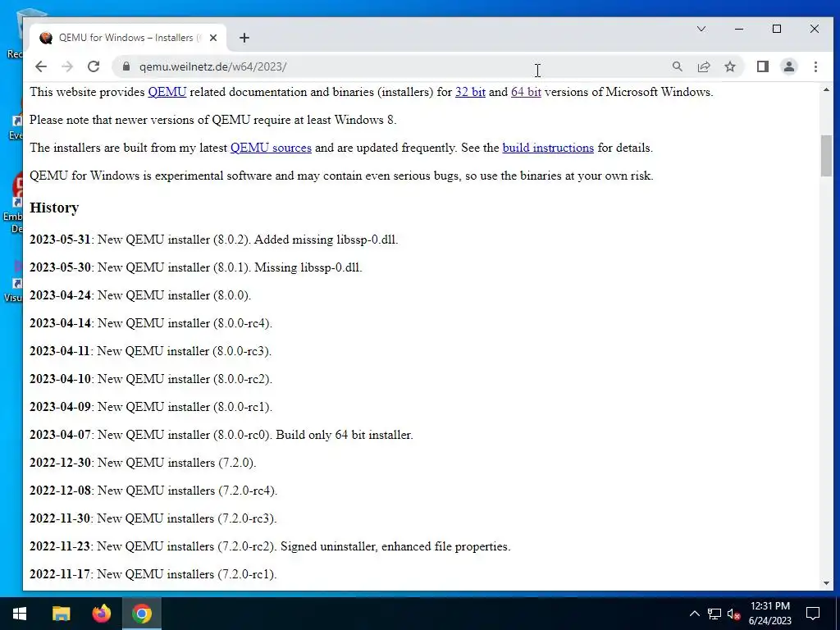Click the 2023-05-30 entry about 8.0.1

click(196, 267)
